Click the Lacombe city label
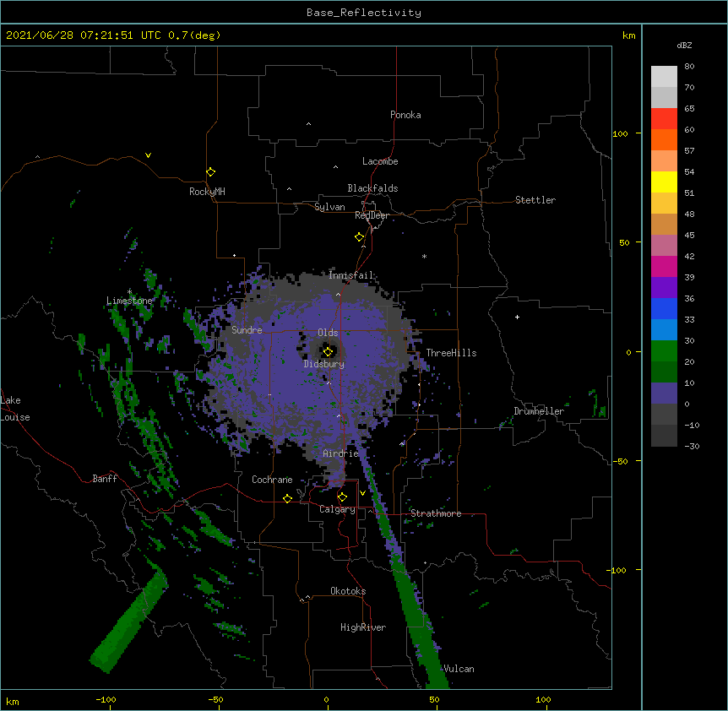The height and width of the screenshot is (711, 728). pyautogui.click(x=380, y=161)
